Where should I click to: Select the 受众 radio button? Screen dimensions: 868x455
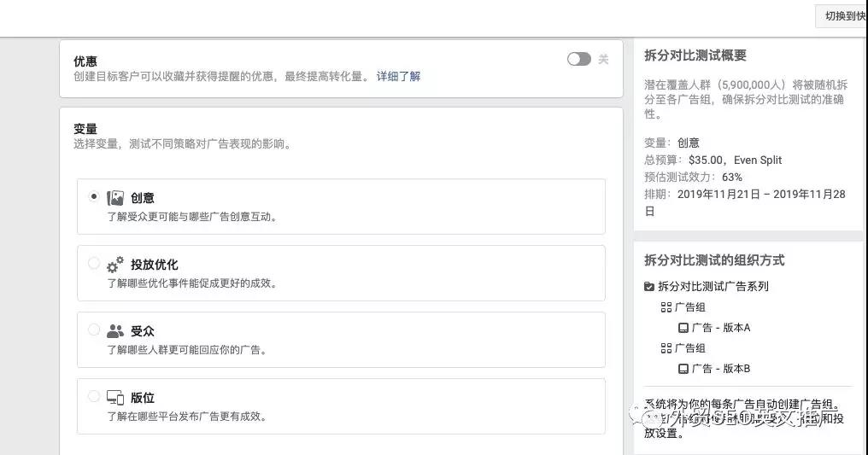[94, 330]
